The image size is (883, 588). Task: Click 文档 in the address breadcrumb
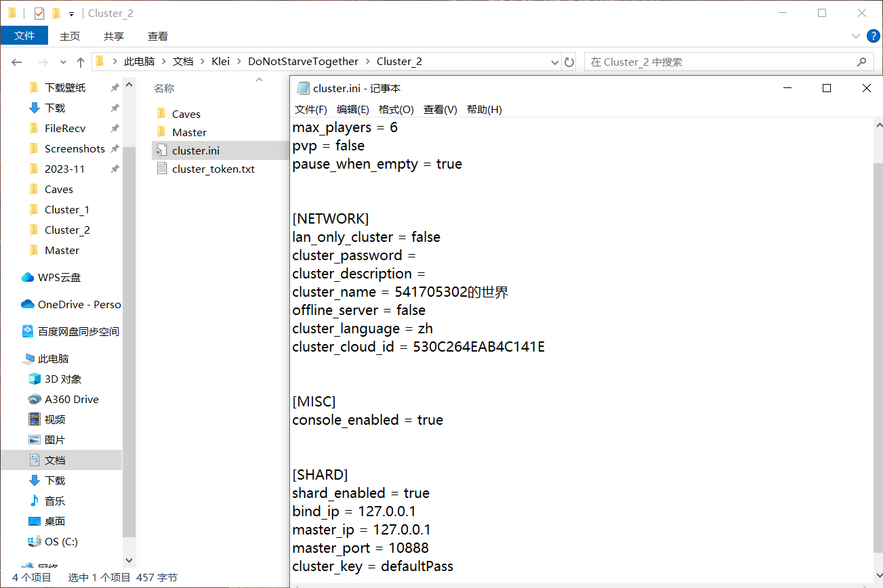point(183,62)
